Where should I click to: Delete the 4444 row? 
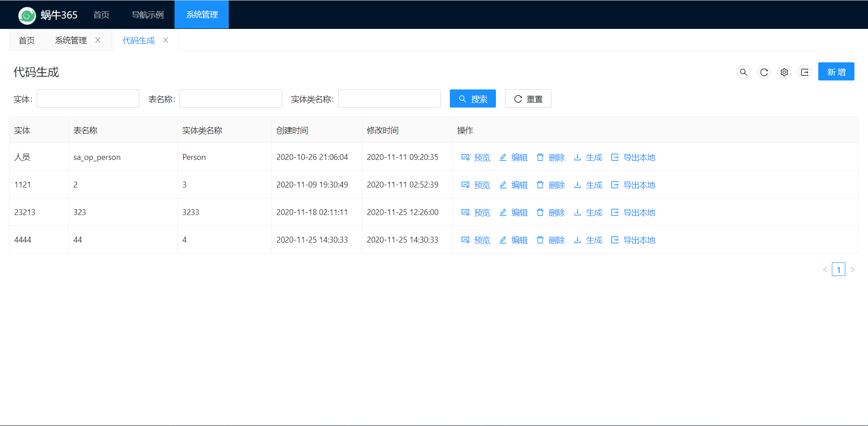(x=551, y=240)
